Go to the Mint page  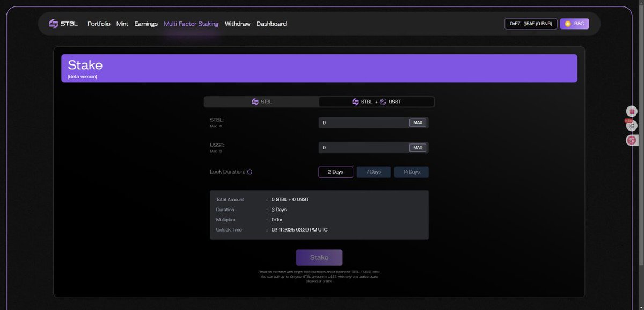(122, 24)
